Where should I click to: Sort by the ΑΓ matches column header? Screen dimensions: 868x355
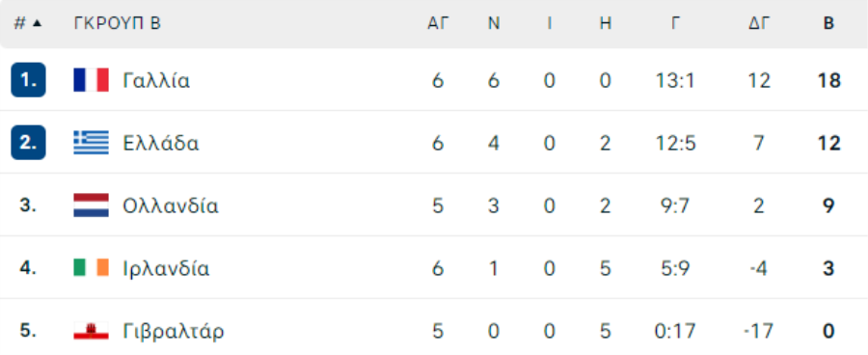point(438,23)
